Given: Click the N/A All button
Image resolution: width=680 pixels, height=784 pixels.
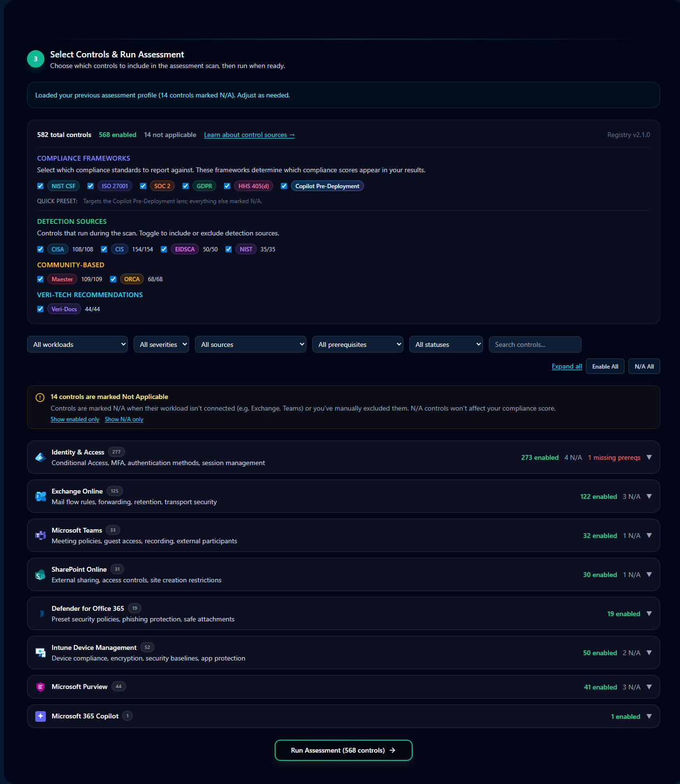Looking at the screenshot, I should 644,366.
